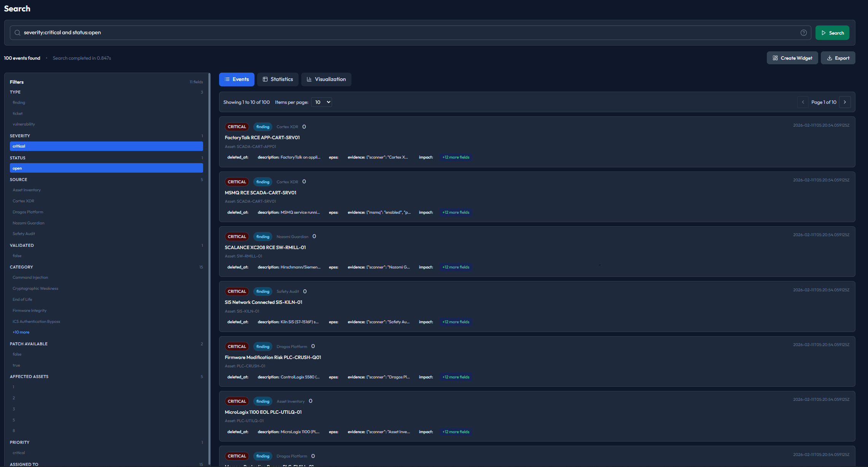
Task: Click the Statistics grid icon
Action: pyautogui.click(x=265, y=79)
